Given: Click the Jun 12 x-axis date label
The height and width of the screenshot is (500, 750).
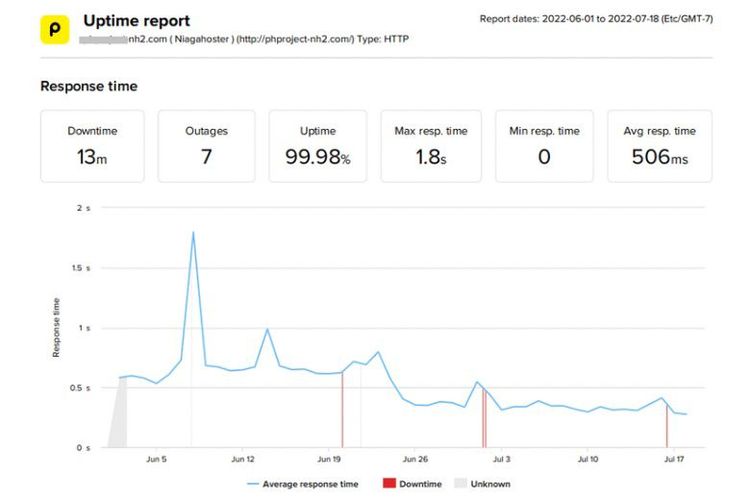Looking at the screenshot, I should [243, 460].
